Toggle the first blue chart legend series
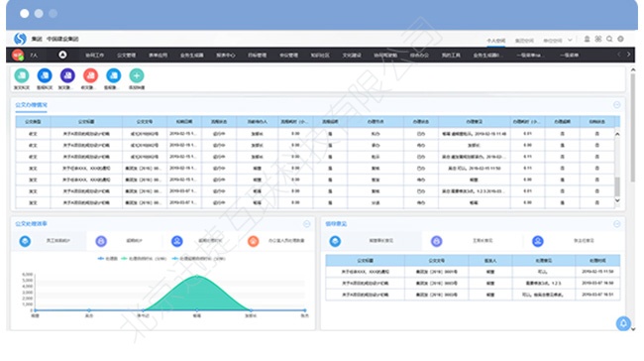This screenshot has width=644, height=361. coord(108,259)
